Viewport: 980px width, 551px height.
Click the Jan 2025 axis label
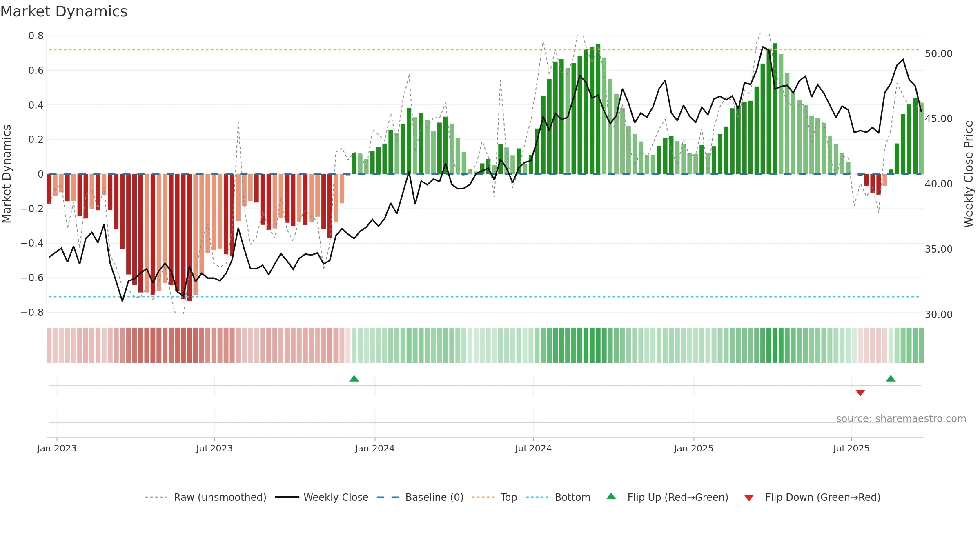click(694, 448)
